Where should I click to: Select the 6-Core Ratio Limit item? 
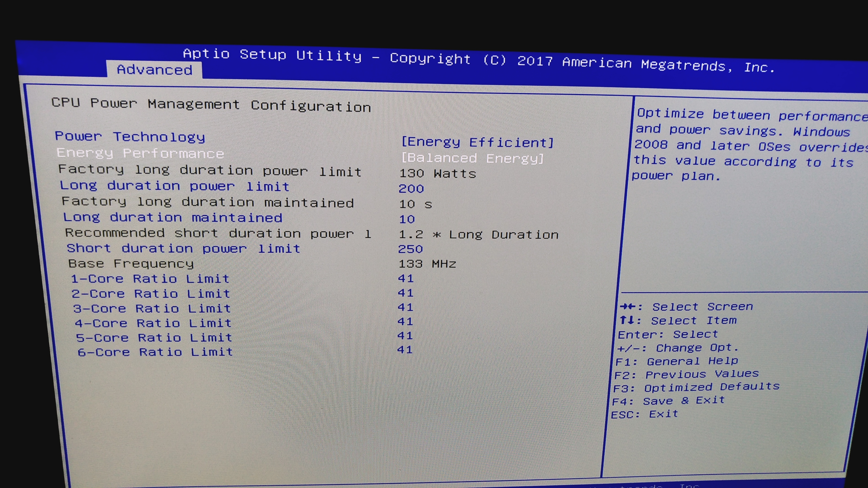click(x=155, y=352)
